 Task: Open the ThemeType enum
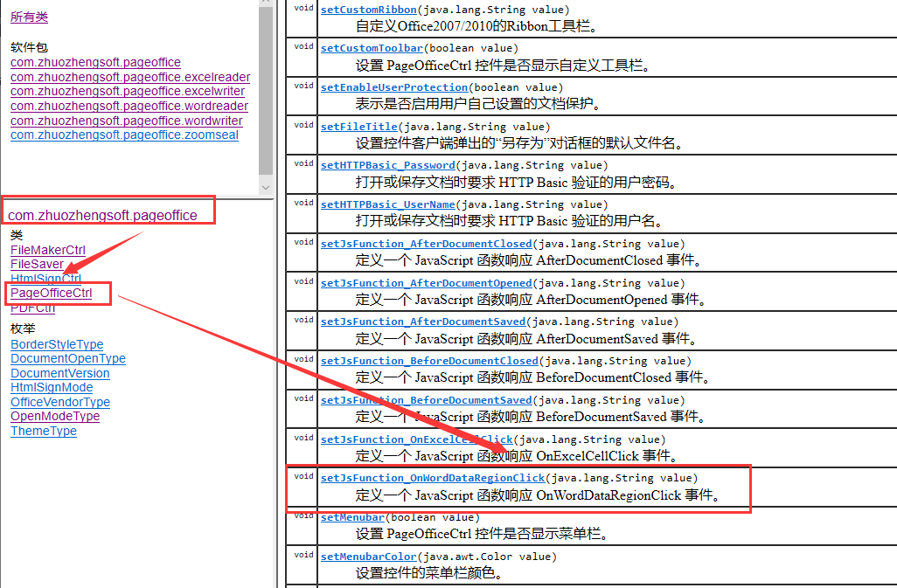pyautogui.click(x=44, y=432)
